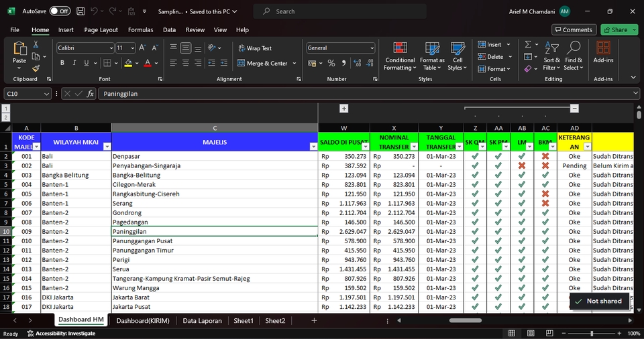Open the font name Calibri dropdown
The width and height of the screenshot is (644, 339).
point(111,48)
